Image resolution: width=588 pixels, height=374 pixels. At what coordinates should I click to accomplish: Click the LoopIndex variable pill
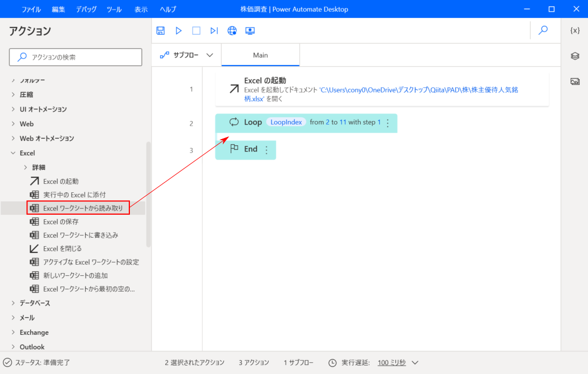[x=286, y=122]
